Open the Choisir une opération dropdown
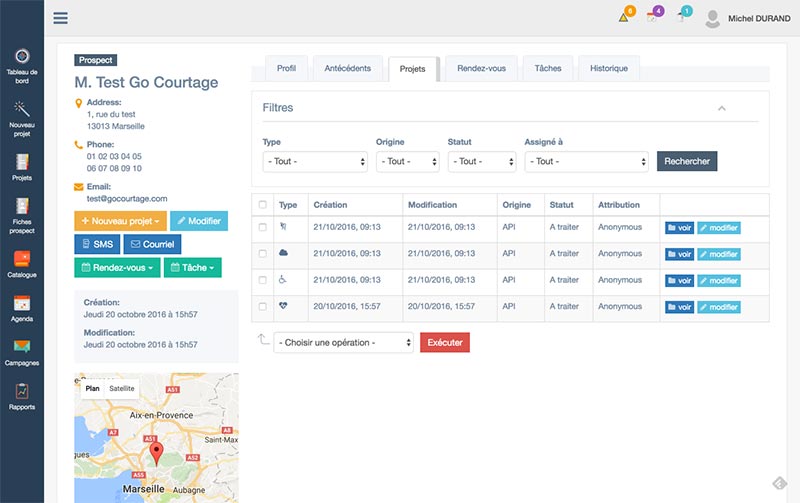 tap(343, 343)
